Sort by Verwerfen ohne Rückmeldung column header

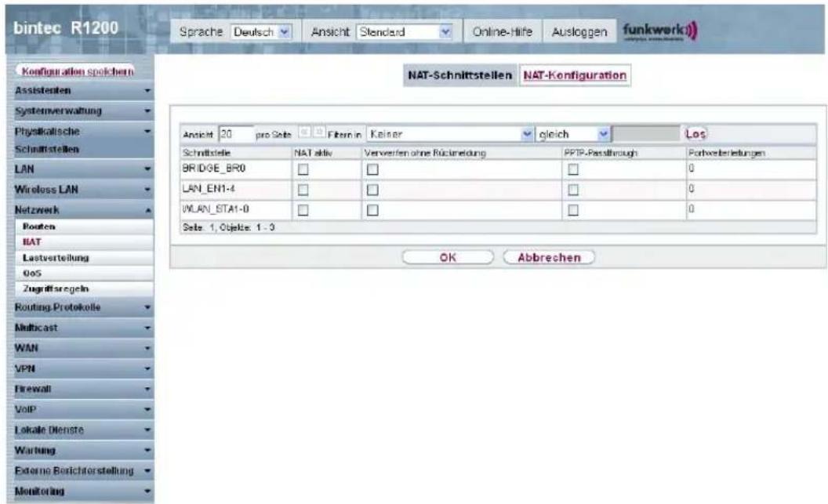[425, 153]
